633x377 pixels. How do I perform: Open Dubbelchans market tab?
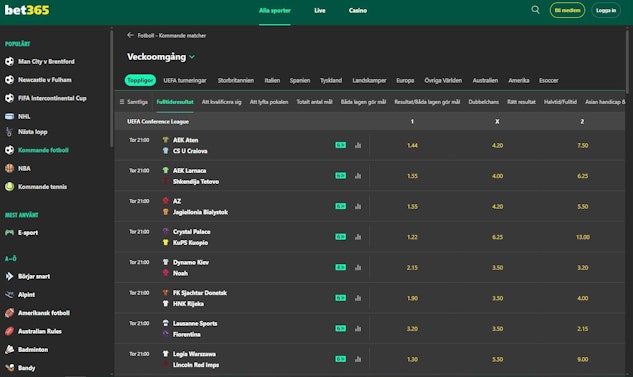[483, 102]
